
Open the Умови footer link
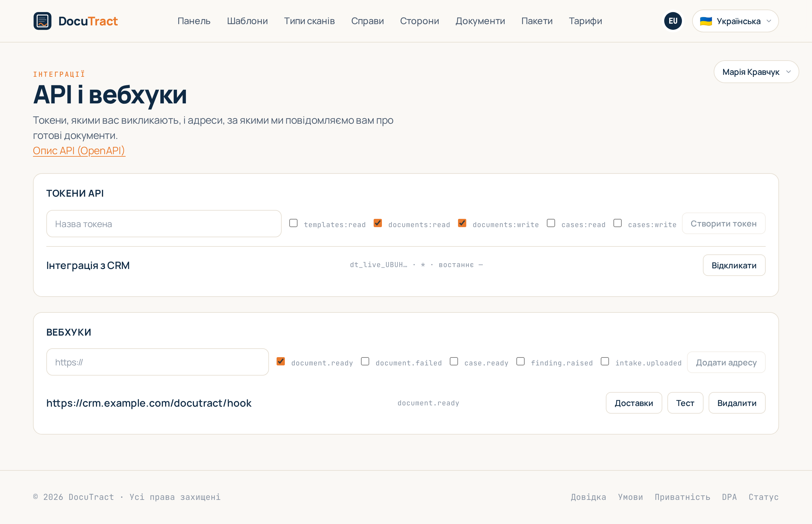pos(630,497)
